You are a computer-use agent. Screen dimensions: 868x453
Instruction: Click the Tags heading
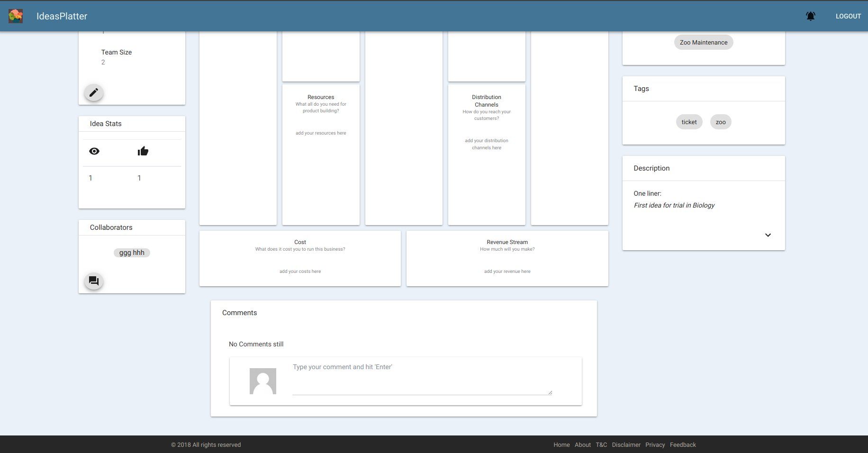tap(641, 89)
